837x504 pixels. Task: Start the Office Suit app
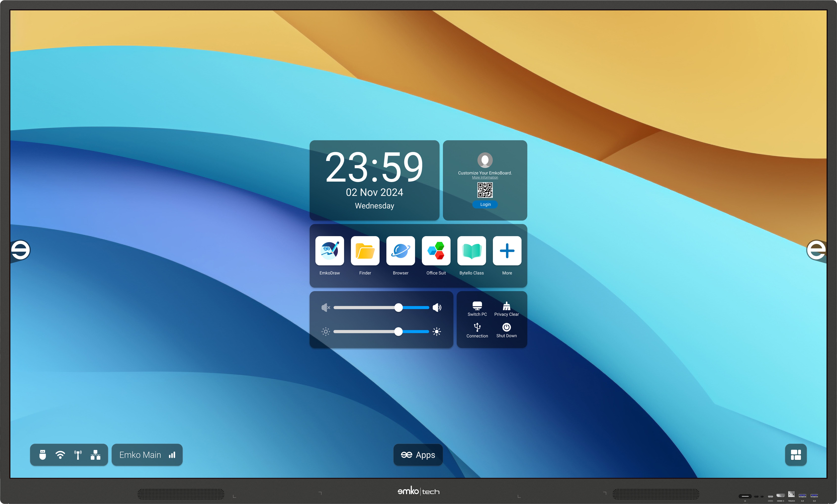pos(436,251)
